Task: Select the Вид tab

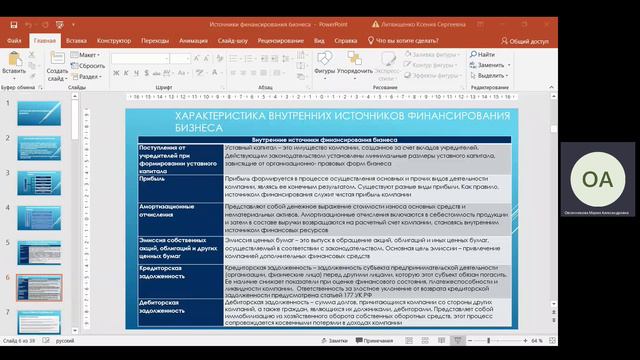Action: tap(319, 41)
